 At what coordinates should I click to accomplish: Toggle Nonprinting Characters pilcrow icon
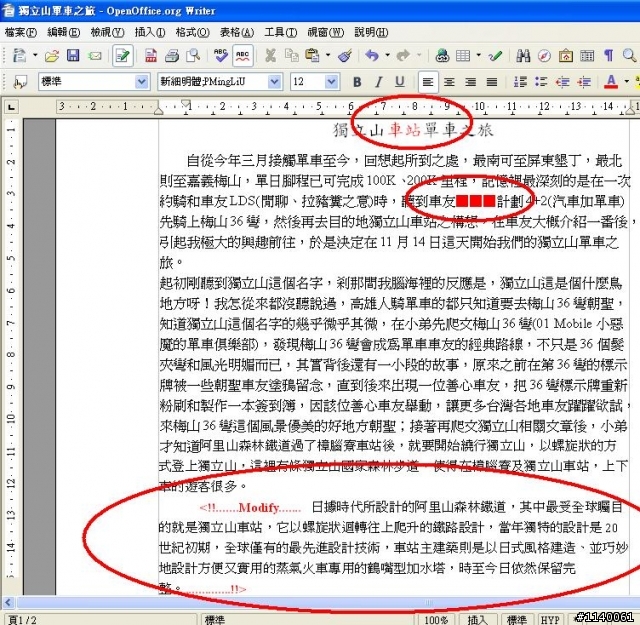pos(609,55)
